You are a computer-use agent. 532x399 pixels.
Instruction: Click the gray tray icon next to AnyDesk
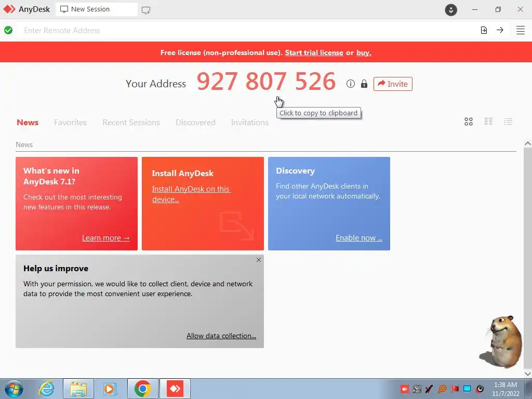(417, 389)
